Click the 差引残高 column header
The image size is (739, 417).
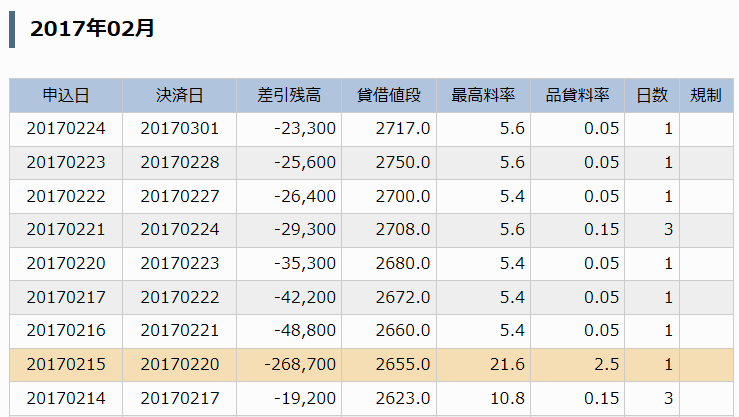(x=289, y=96)
